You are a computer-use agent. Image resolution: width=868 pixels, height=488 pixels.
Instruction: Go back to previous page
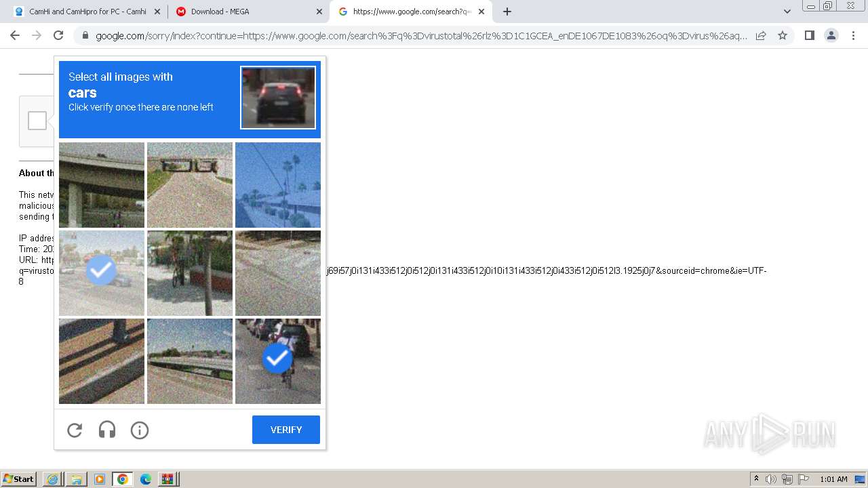coord(15,35)
